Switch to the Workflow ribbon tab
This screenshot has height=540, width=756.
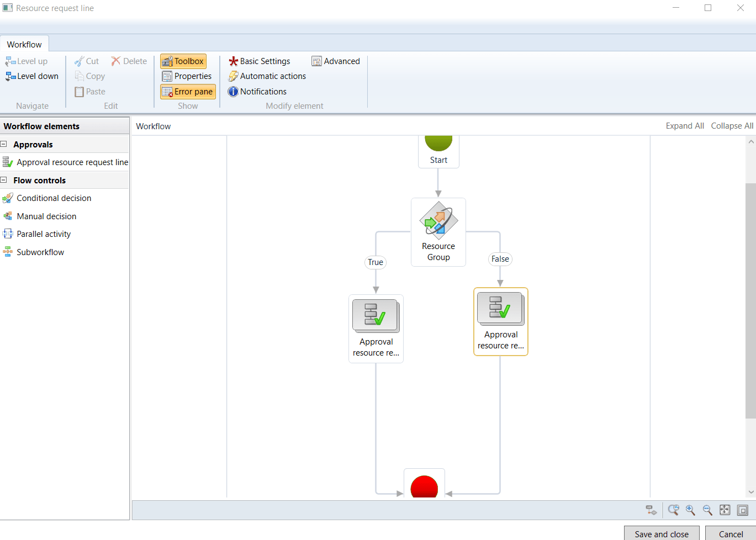coord(24,45)
